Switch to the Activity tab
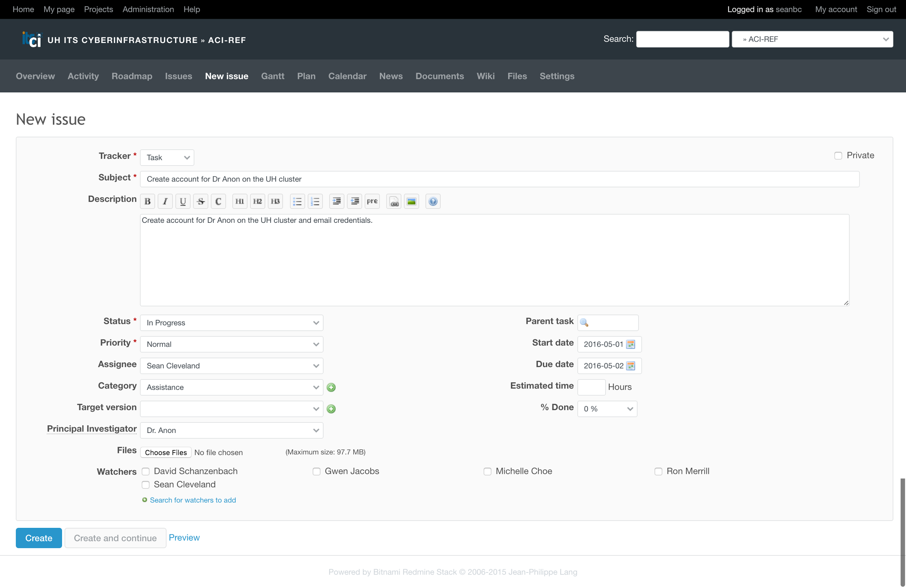 (83, 76)
